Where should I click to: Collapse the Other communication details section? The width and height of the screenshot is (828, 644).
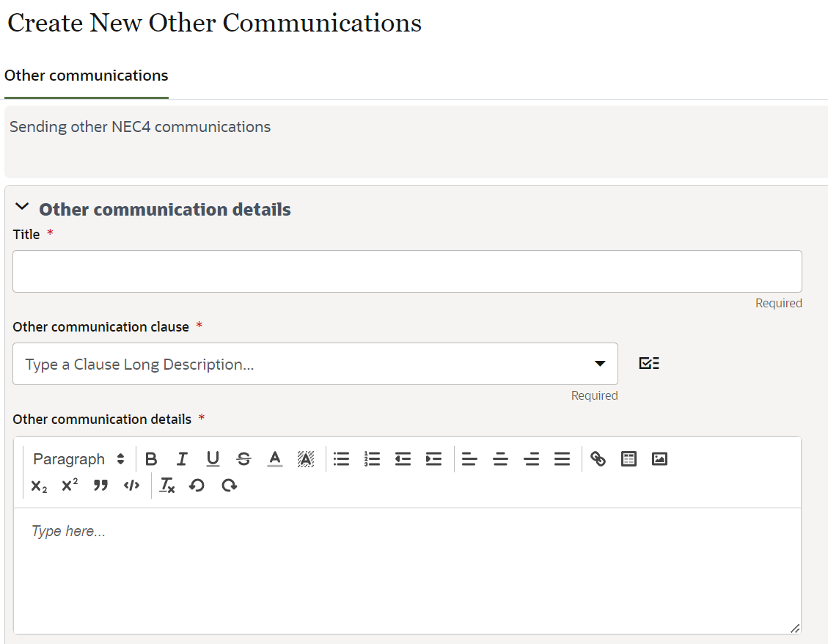(21, 208)
